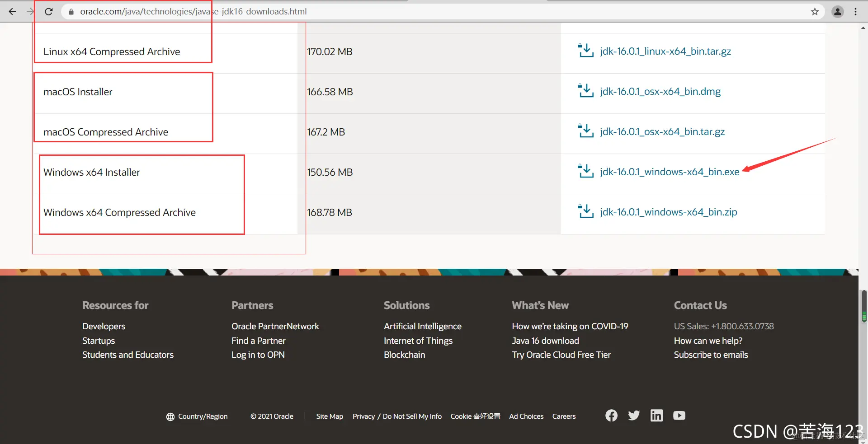Click the 167.2 MB size value
The height and width of the screenshot is (444, 868).
click(325, 132)
